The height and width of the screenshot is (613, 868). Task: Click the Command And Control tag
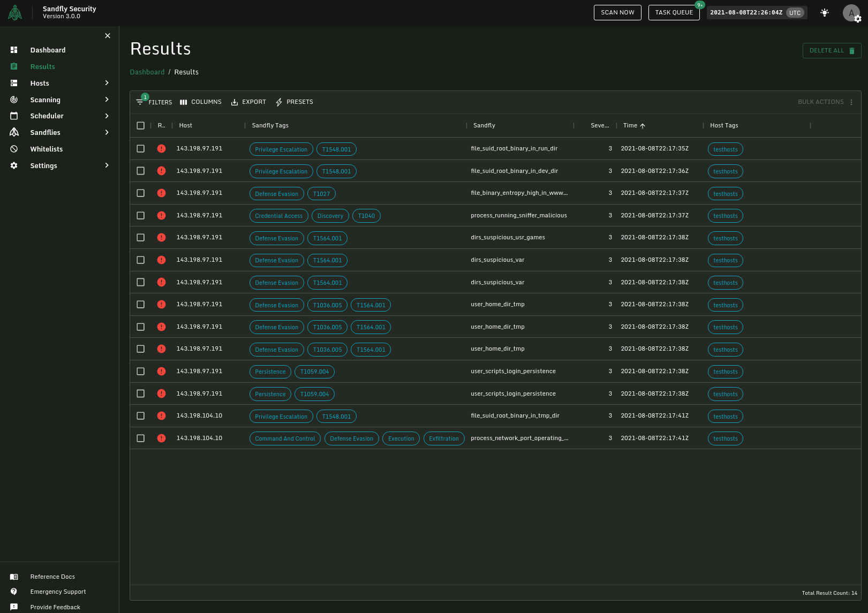point(285,439)
